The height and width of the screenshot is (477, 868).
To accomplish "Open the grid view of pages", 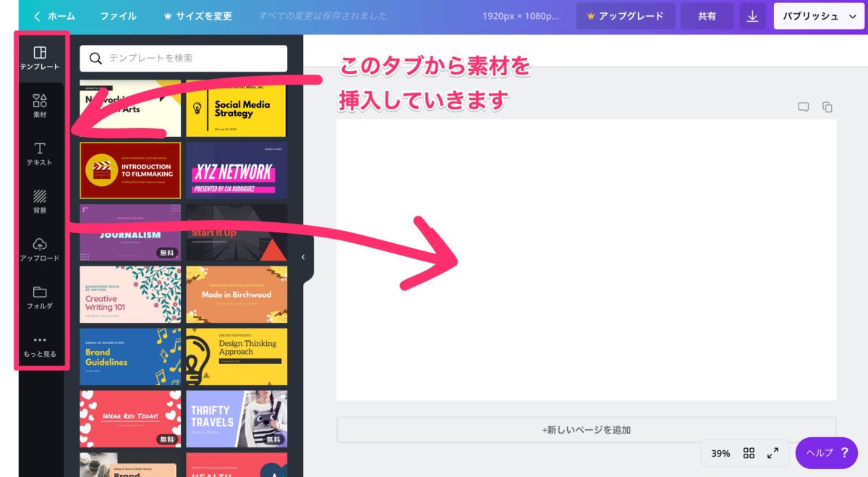I will [749, 453].
